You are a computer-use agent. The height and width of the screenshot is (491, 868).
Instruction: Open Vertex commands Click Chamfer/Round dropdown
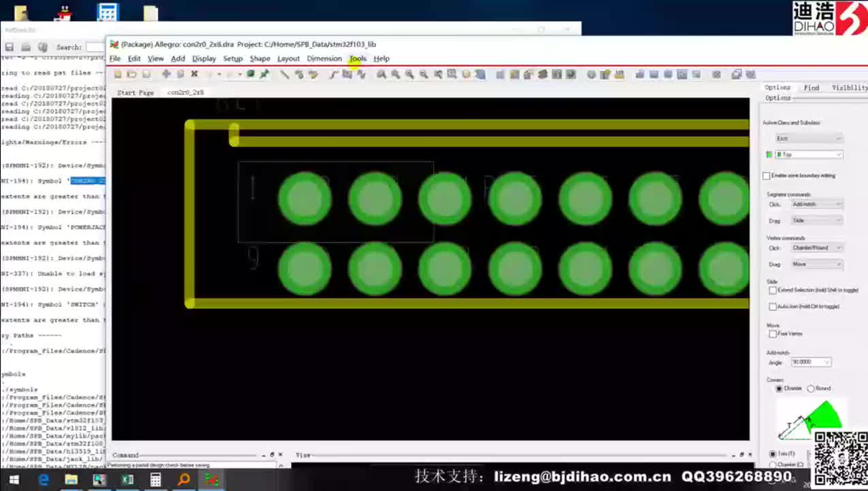817,248
